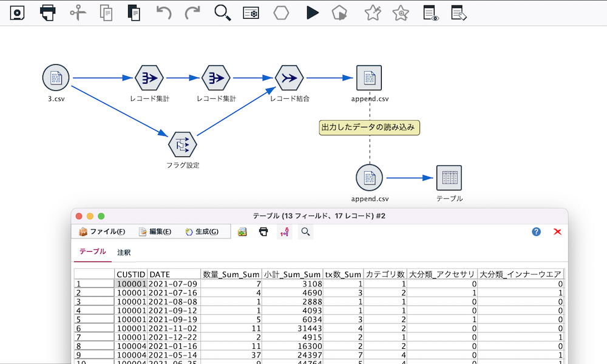Toggle field and value labels in the table toolbar

coord(283,231)
